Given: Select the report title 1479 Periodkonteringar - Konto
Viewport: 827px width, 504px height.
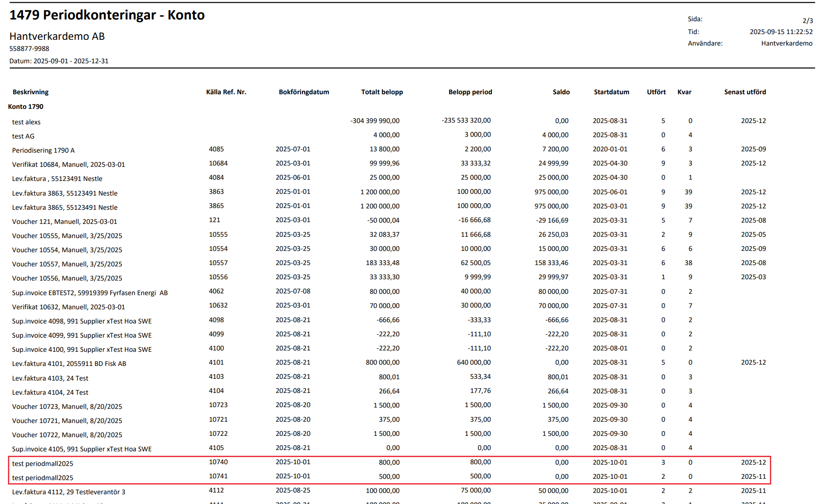Looking at the screenshot, I should [x=107, y=15].
